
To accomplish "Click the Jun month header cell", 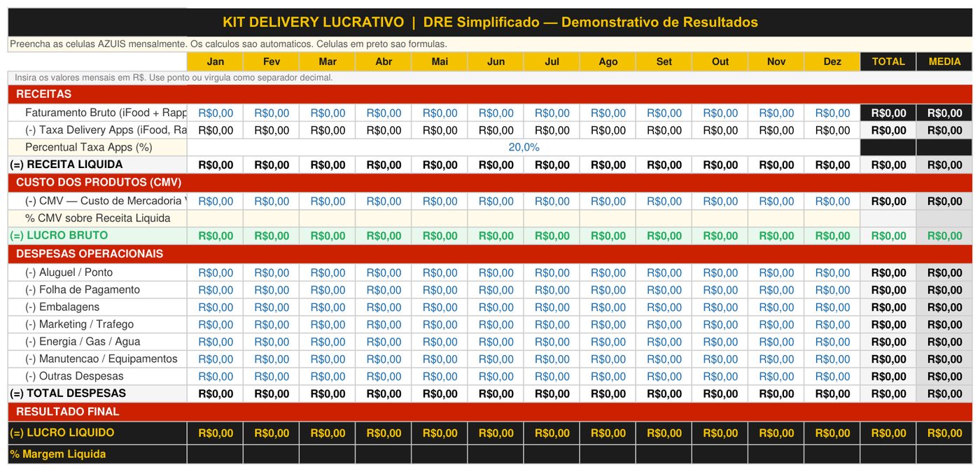I will coord(496,62).
